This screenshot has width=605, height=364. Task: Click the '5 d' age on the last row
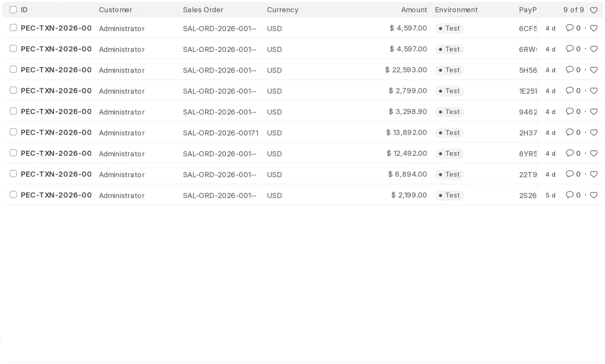[550, 195]
